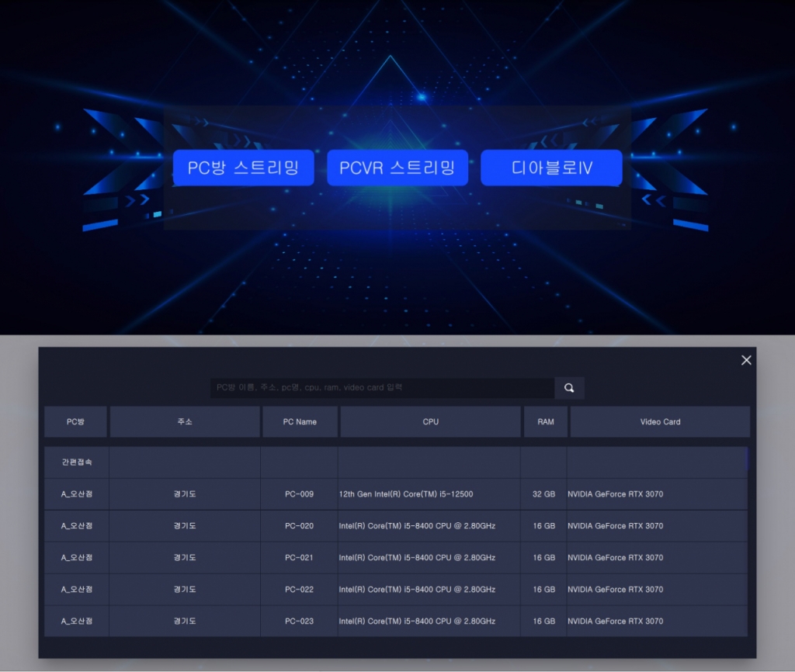Click 16 GB in the PC-021 row
This screenshot has width=795, height=672.
[543, 557]
